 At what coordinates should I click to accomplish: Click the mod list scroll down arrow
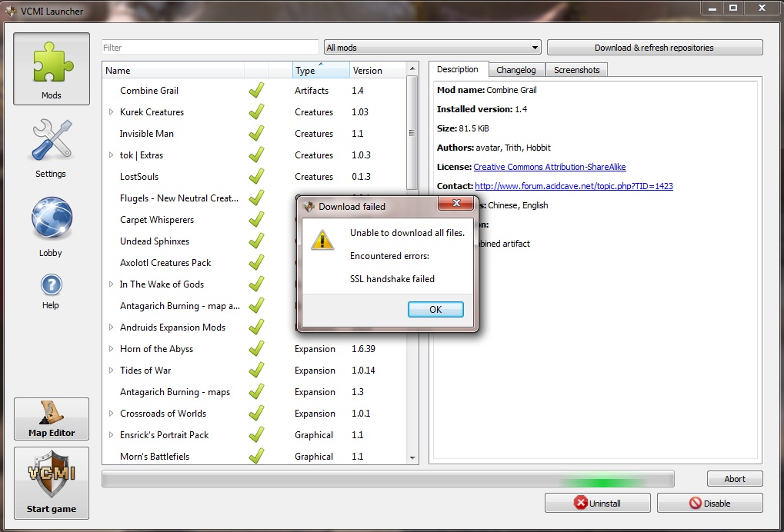point(412,457)
